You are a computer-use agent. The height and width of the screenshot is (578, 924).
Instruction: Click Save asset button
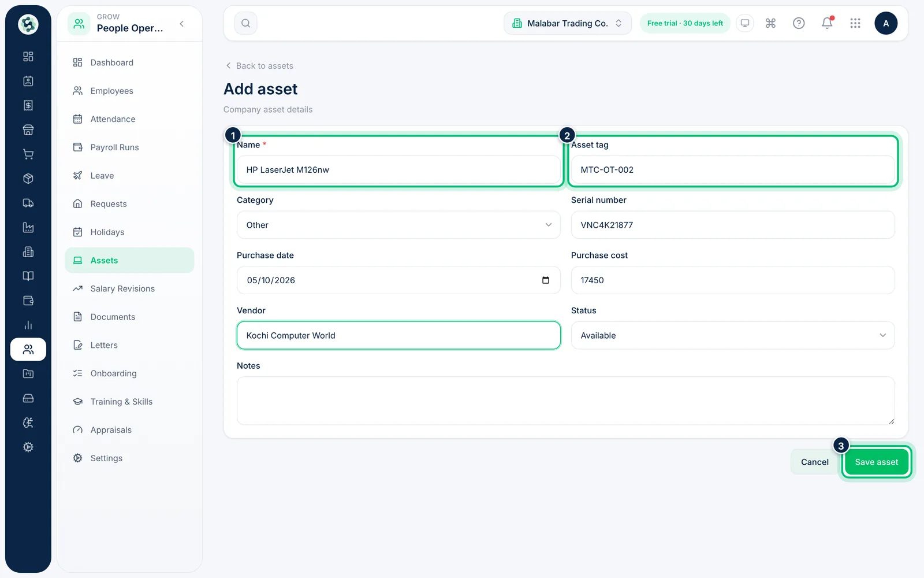876,462
